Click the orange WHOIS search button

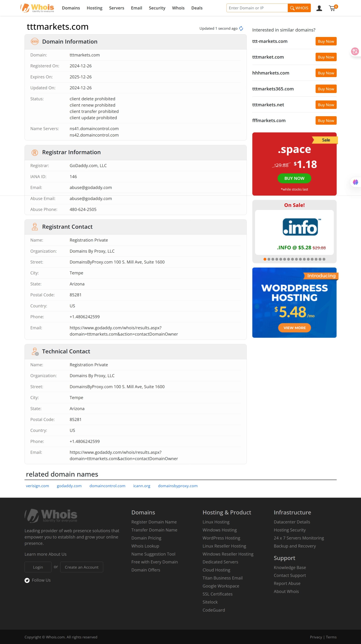299,8
